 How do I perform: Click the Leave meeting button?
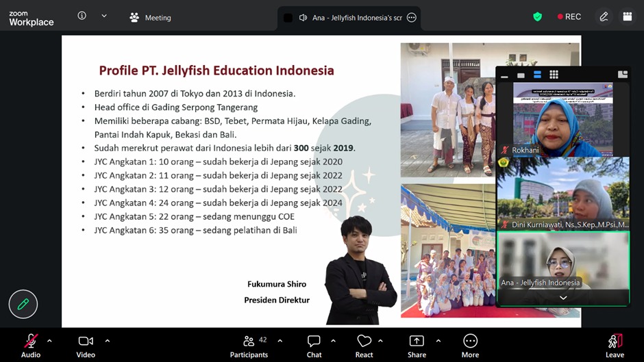tap(615, 345)
